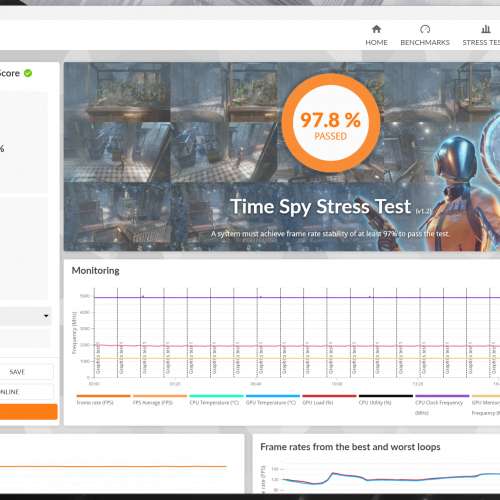
Task: Toggle the CPU Utility black legend swatch
Action: click(x=386, y=396)
